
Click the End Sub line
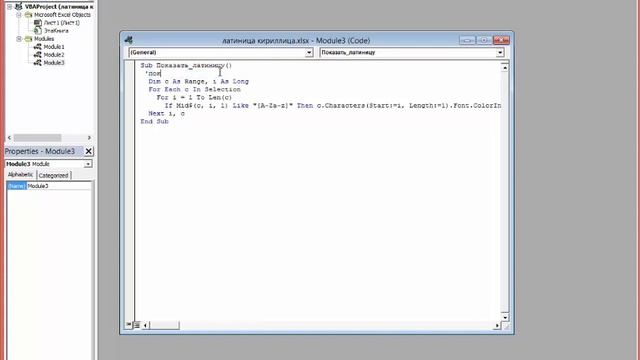coord(154,122)
